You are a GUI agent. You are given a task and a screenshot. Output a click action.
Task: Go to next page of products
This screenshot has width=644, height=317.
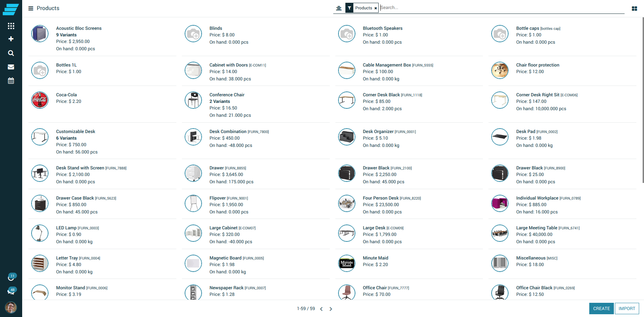click(x=331, y=309)
